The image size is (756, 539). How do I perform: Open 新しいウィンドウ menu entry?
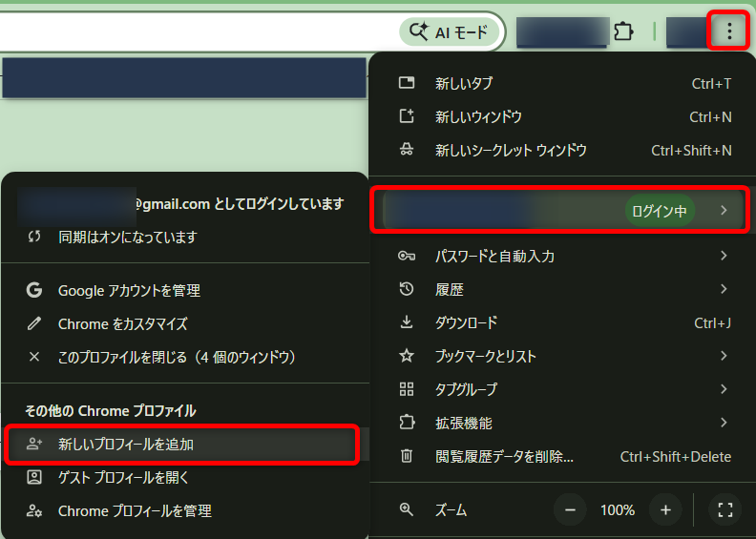click(478, 117)
